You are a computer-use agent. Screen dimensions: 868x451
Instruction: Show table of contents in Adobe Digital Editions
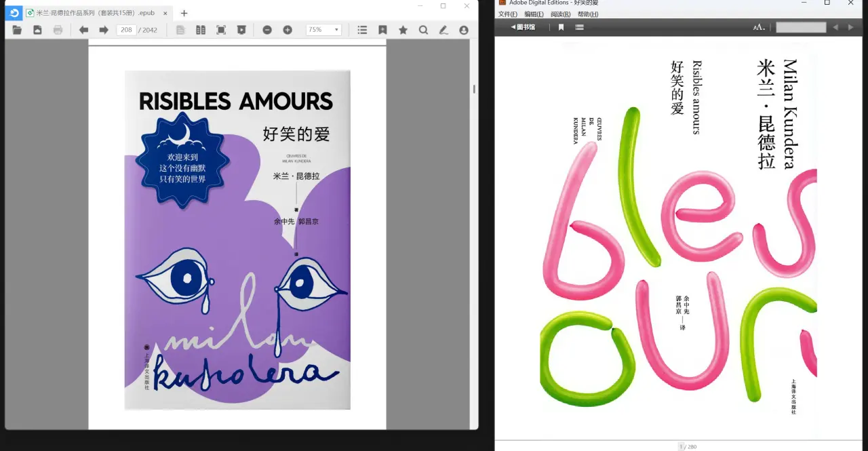579,27
